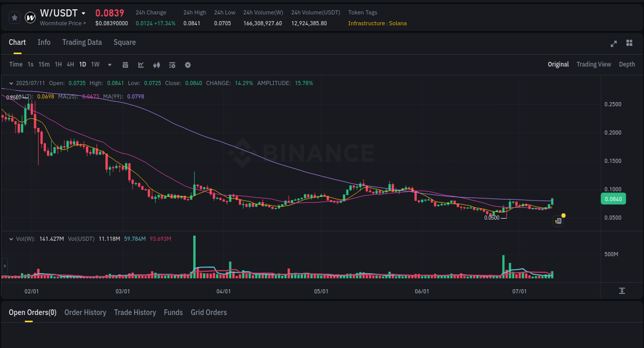Image resolution: width=644 pixels, height=348 pixels.
Task: Open the W/USDT pair dropdown
Action: (x=83, y=13)
